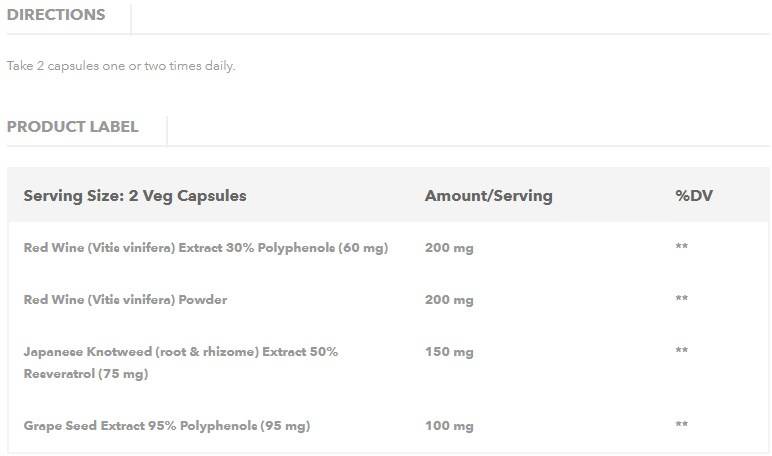
Task: Click the Amount/Serving column header
Action: tap(488, 196)
